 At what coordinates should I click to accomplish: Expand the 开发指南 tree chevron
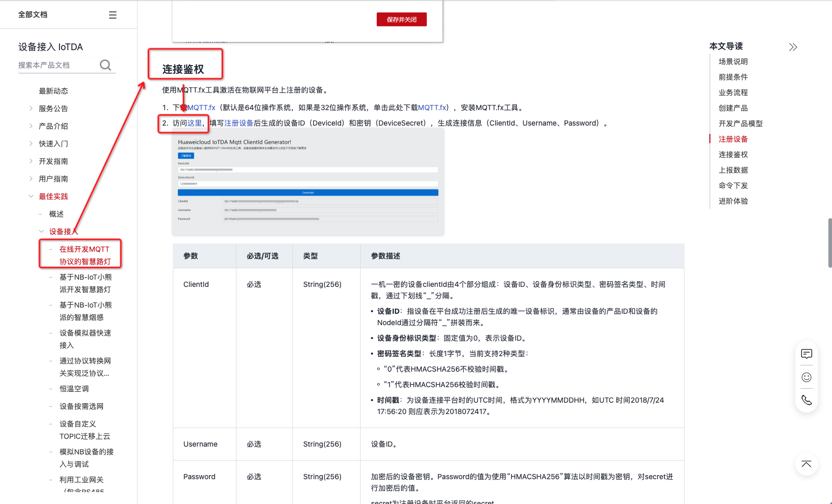(31, 161)
